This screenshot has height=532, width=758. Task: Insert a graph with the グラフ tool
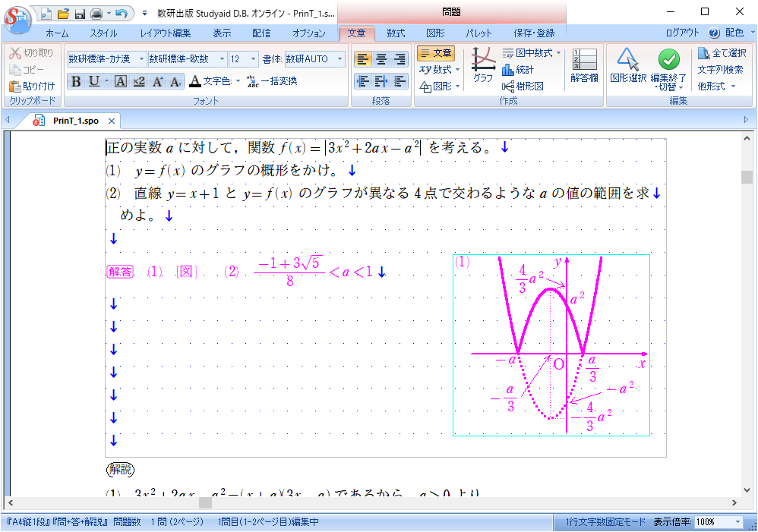482,65
